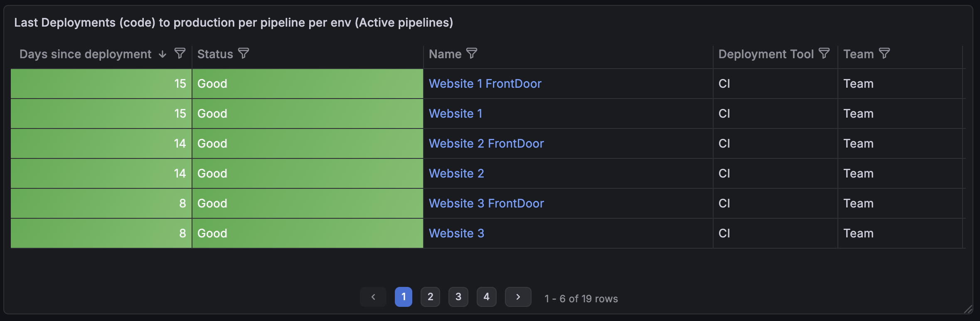Go to next page arrow
980x321 pixels.
coord(518,297)
